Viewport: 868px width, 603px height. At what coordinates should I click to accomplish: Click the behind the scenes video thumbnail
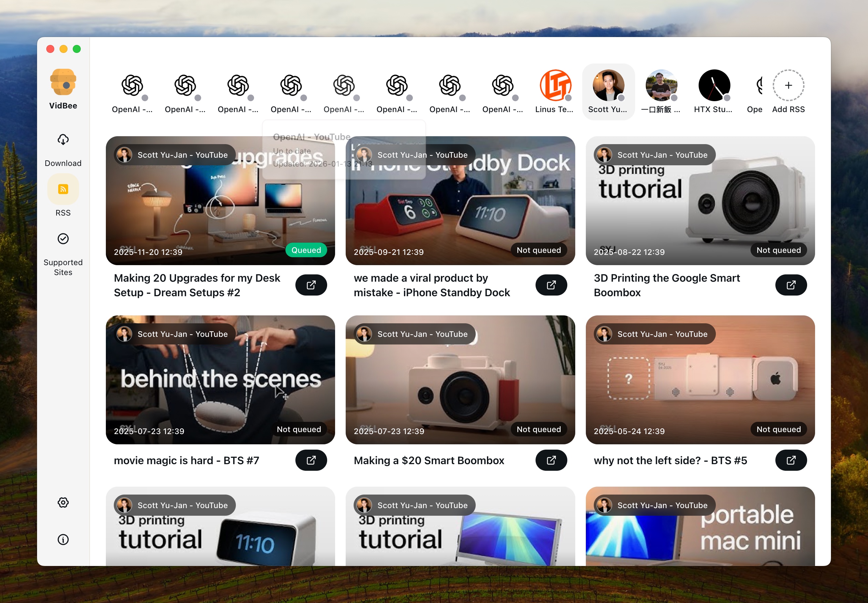(x=220, y=380)
